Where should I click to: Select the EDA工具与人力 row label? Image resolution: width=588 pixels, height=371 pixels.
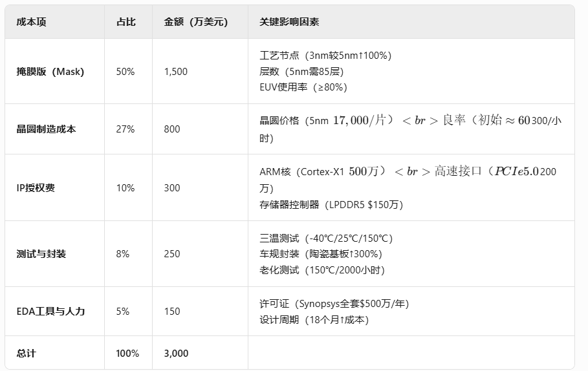50,312
